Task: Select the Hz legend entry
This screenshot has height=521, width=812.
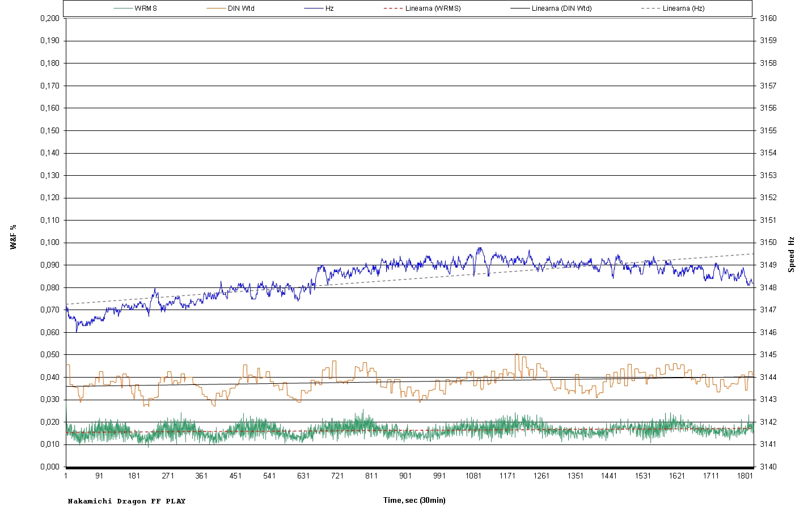Action: click(x=319, y=9)
